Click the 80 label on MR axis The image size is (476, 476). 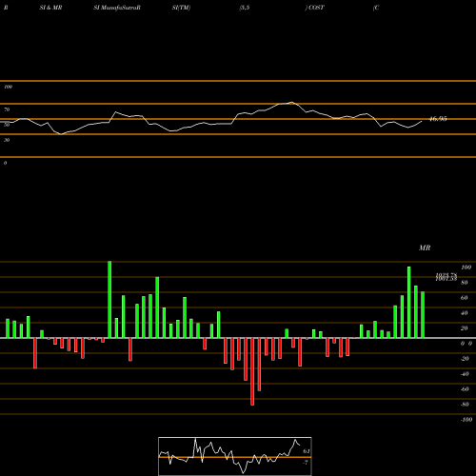(x=465, y=283)
